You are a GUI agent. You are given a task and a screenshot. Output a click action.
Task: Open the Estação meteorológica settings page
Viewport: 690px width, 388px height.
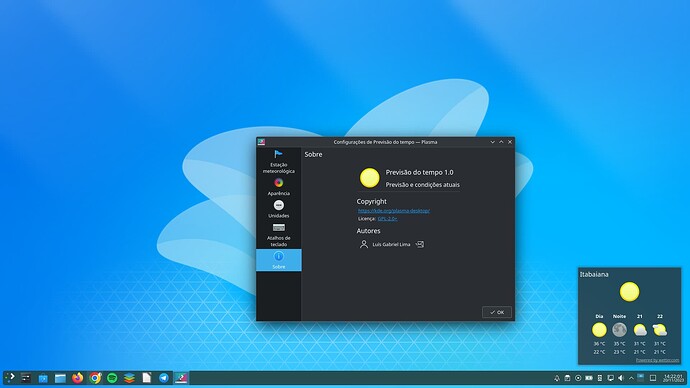[x=279, y=162]
